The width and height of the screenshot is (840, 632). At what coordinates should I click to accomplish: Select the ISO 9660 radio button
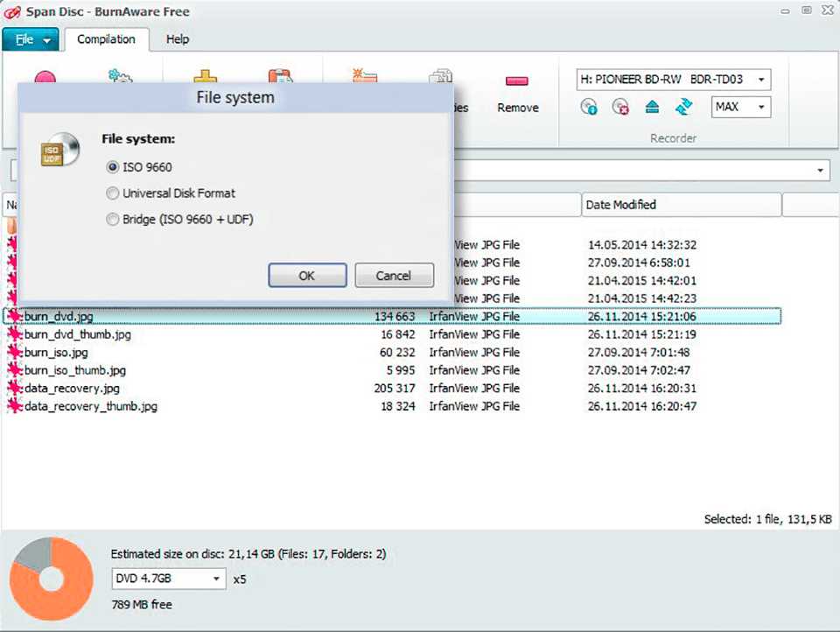(113, 167)
